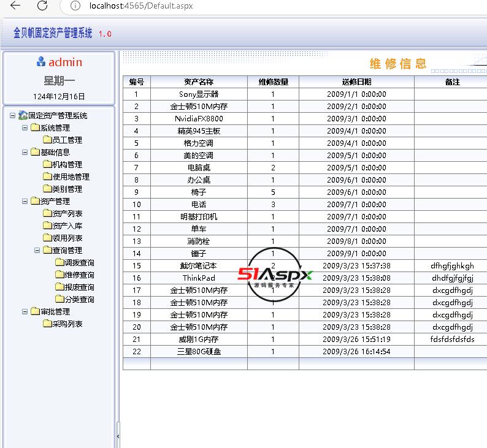Open 调拨查询 in the sidebar tree
Image resolution: width=487 pixels, height=448 pixels.
(79, 263)
